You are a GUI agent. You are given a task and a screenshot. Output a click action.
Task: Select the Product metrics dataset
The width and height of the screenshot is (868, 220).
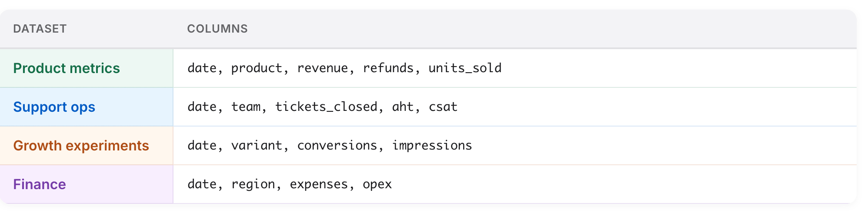(67, 68)
